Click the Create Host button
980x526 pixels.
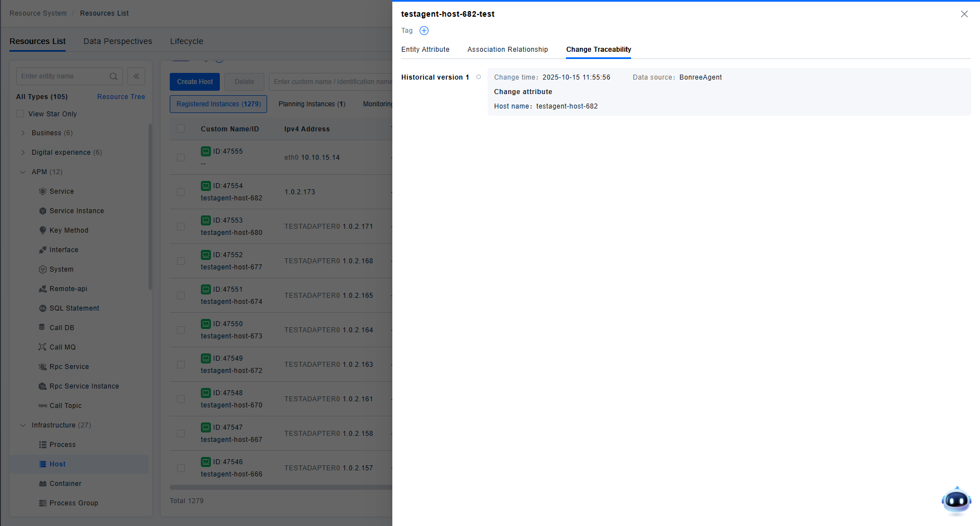point(195,82)
